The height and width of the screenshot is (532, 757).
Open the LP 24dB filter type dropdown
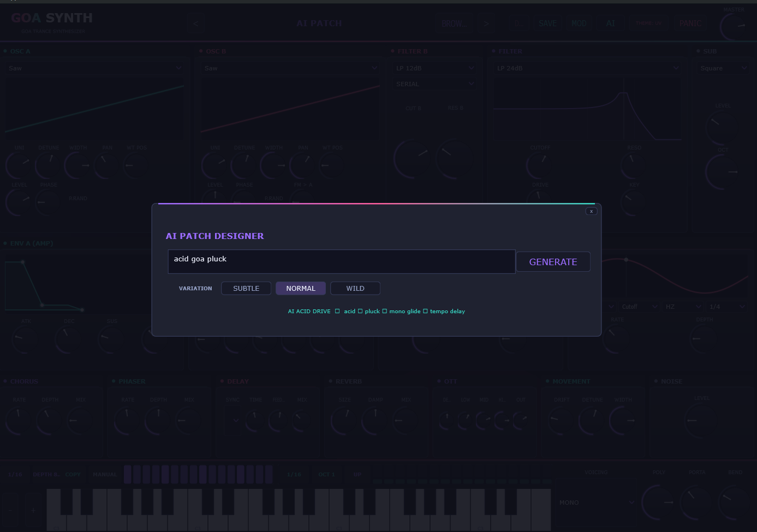point(588,68)
